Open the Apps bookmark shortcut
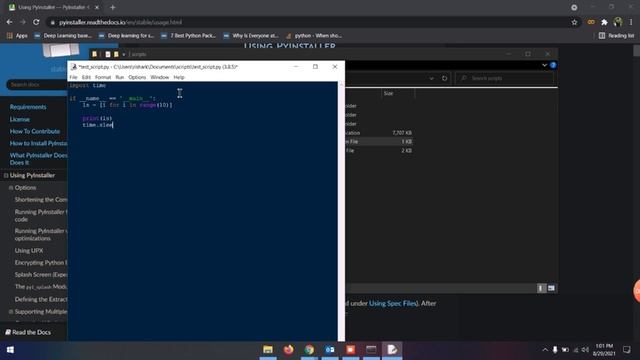 click(x=17, y=36)
